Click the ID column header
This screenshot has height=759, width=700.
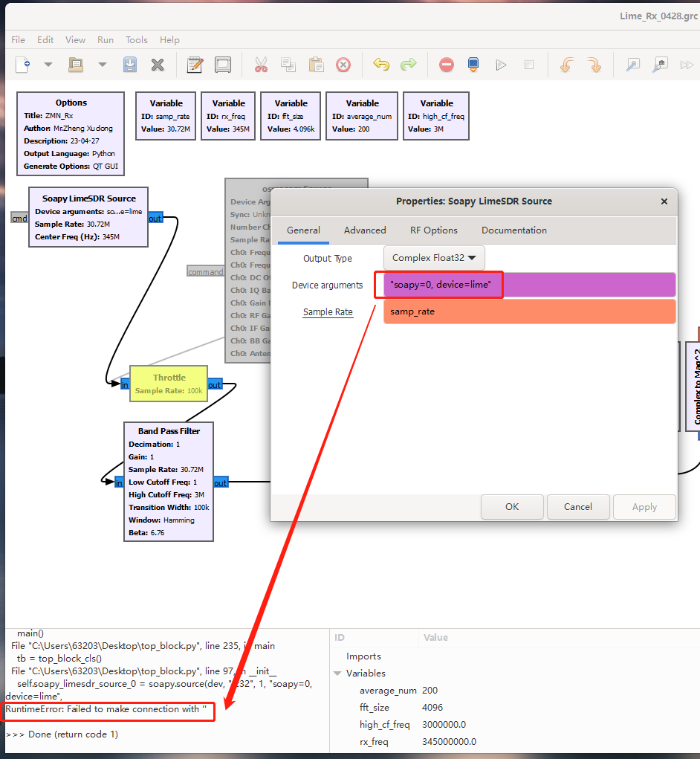pyautogui.click(x=374, y=638)
